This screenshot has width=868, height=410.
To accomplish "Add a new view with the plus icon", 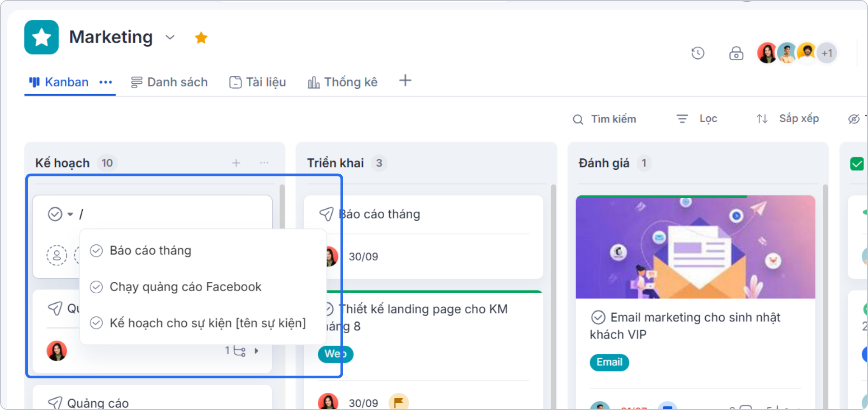I will click(406, 81).
